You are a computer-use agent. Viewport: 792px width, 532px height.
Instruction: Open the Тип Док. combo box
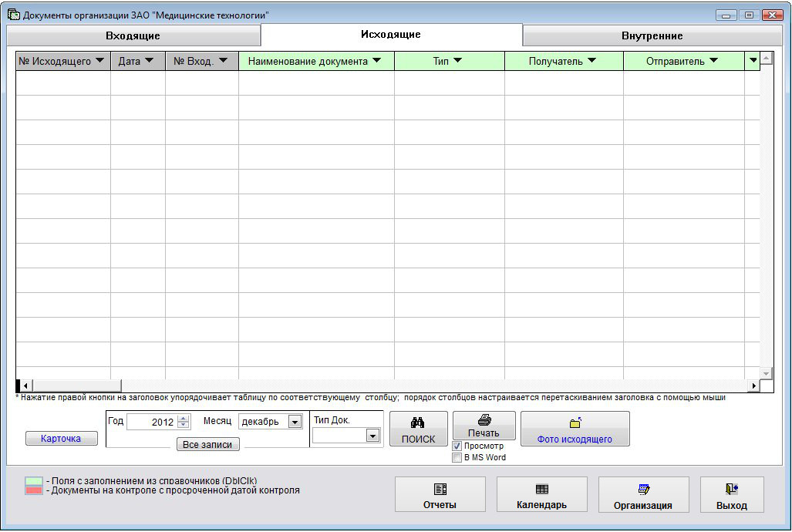point(346,436)
